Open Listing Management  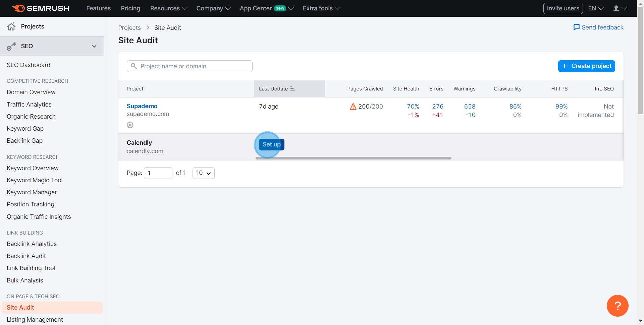(x=35, y=320)
